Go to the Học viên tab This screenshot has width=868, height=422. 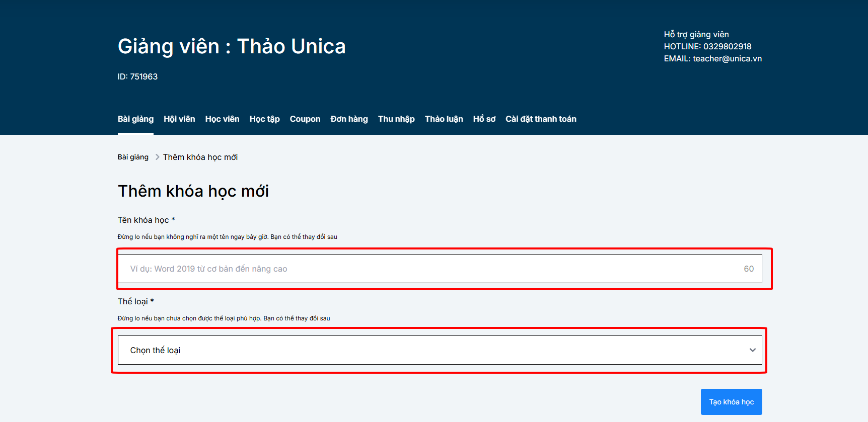(222, 119)
